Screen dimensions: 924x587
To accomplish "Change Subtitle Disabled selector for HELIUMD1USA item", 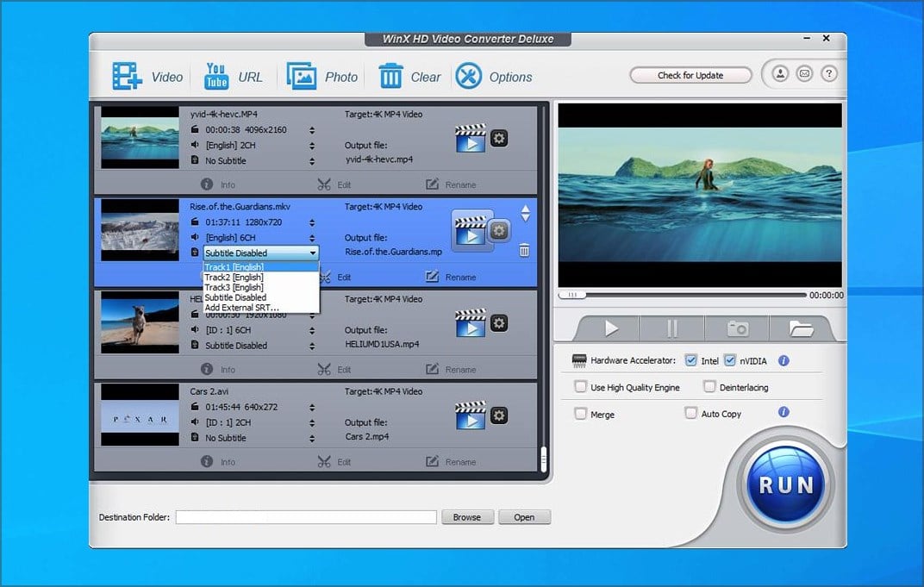I will [x=312, y=346].
